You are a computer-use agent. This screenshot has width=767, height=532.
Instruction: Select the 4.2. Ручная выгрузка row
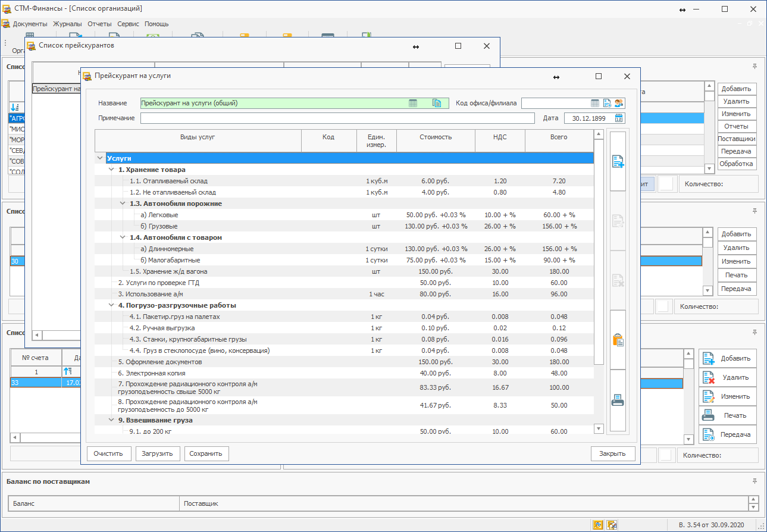(344, 328)
